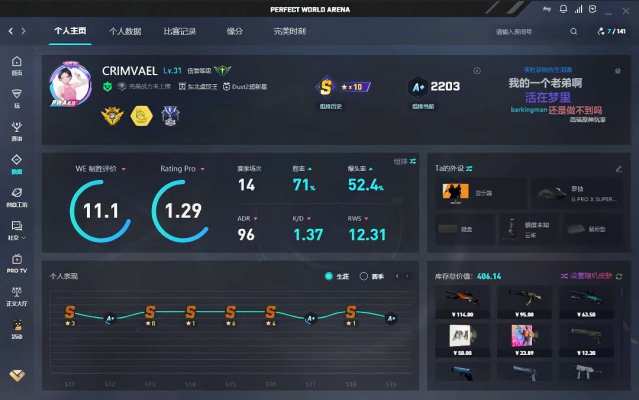Open the notification bell in title bar
The image size is (639, 400).
(563, 9)
